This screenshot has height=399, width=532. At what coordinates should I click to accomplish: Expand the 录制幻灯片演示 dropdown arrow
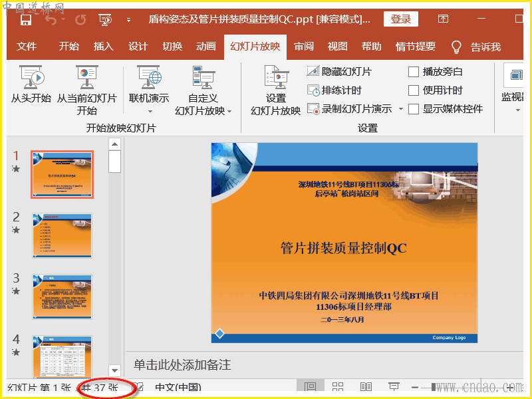401,109
